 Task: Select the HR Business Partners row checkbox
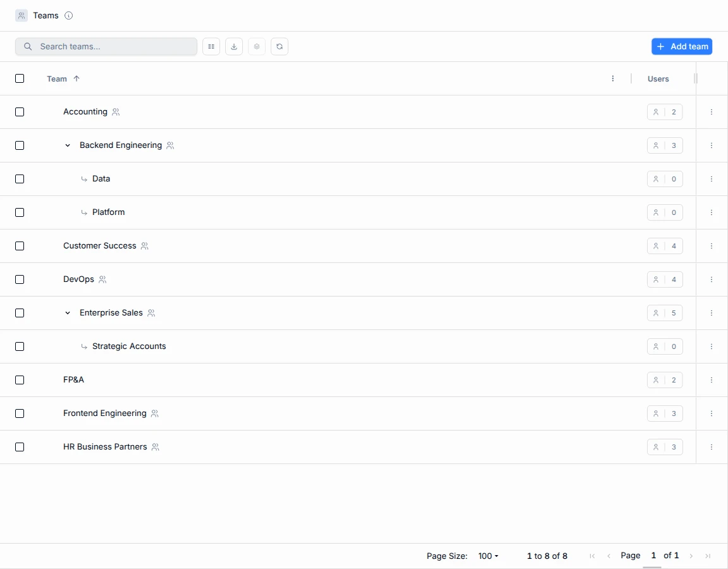click(20, 446)
